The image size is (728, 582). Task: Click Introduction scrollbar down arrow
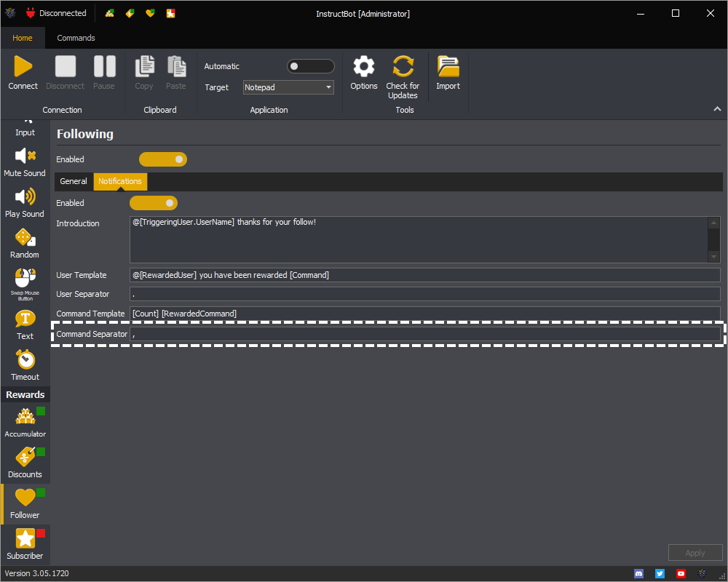[714, 257]
